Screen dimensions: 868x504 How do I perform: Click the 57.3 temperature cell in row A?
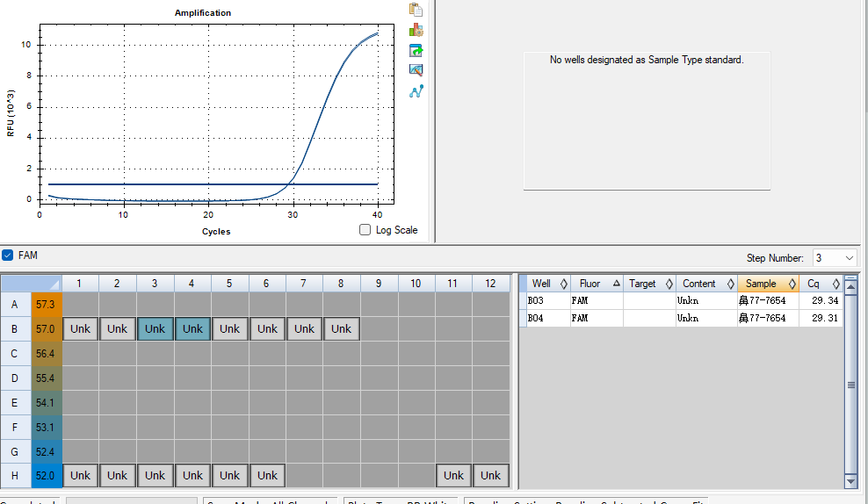(x=46, y=305)
